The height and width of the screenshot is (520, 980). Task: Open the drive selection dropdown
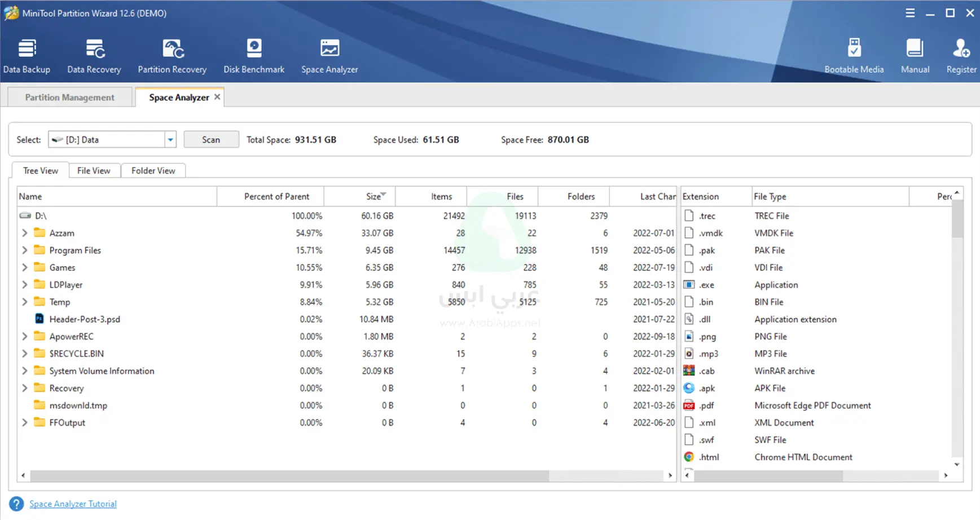coord(170,140)
